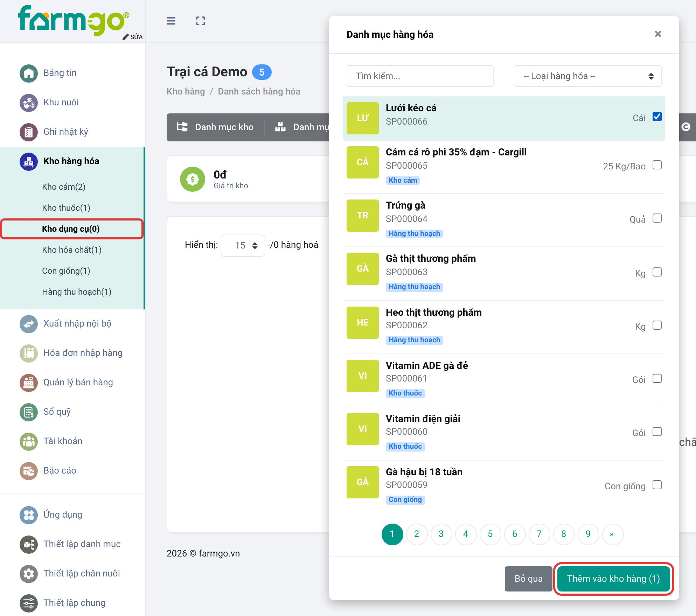The width and height of the screenshot is (696, 616).
Task: Open the Kho thuốc(1) submenu item
Action: point(66,208)
